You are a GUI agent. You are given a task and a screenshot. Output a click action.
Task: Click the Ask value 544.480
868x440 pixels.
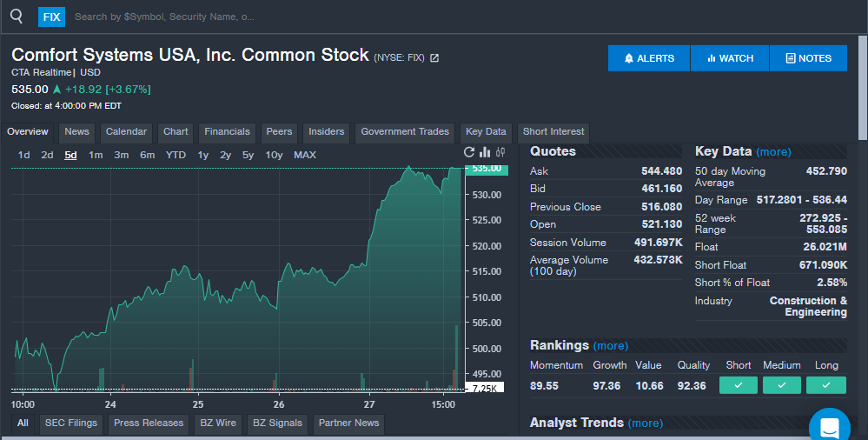(661, 171)
